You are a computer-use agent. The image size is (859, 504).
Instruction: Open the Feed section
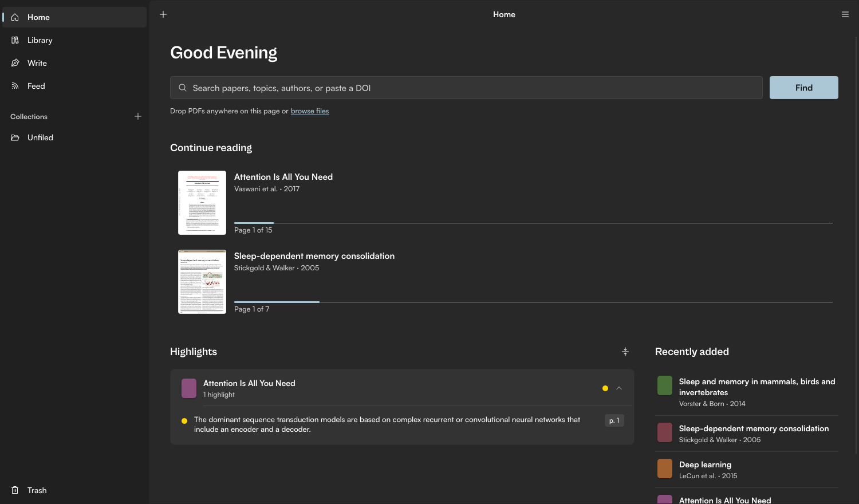coord(74,86)
